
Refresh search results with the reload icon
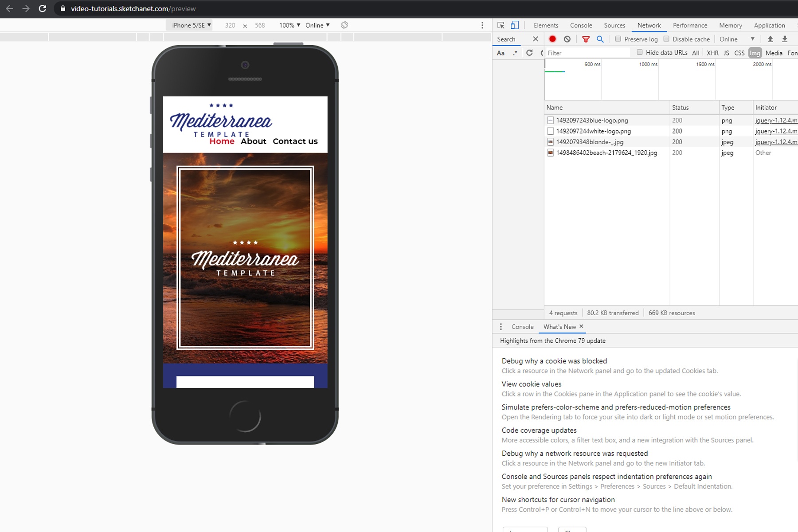click(x=529, y=53)
